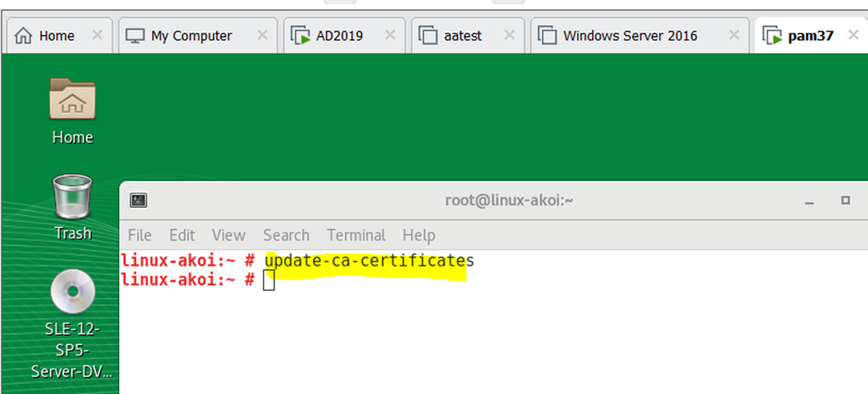Open the Edit menu
Viewport: 868px width, 394px height.
182,235
